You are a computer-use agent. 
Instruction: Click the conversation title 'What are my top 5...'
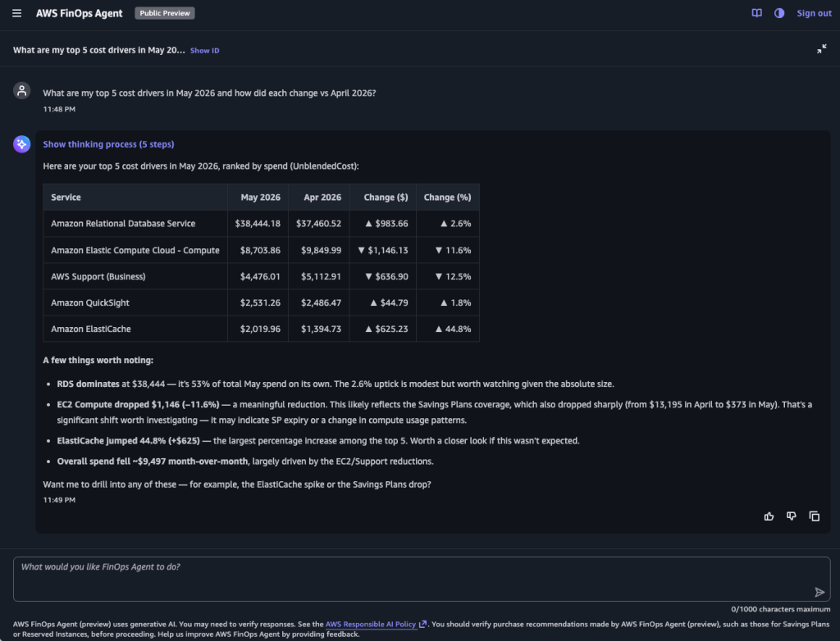[99, 50]
